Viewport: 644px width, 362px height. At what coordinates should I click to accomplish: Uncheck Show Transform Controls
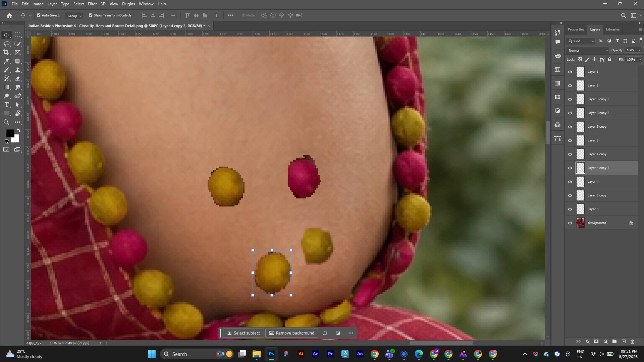91,15
